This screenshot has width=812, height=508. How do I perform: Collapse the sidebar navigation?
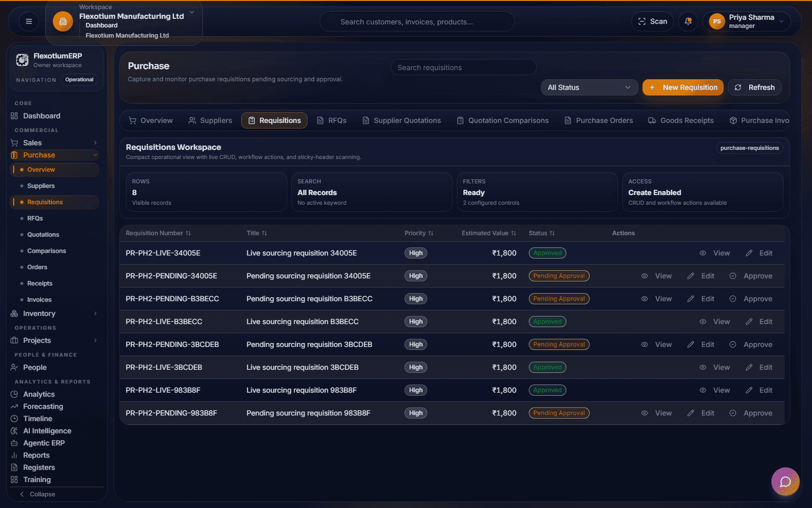coord(38,494)
